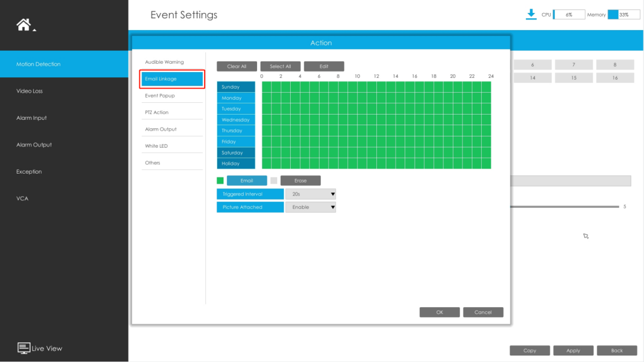This screenshot has width=644, height=362.
Task: Select the gray Erase color swatch
Action: (x=274, y=181)
